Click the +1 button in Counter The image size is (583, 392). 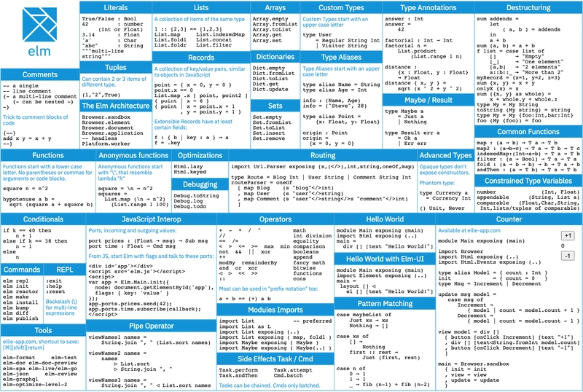click(568, 235)
